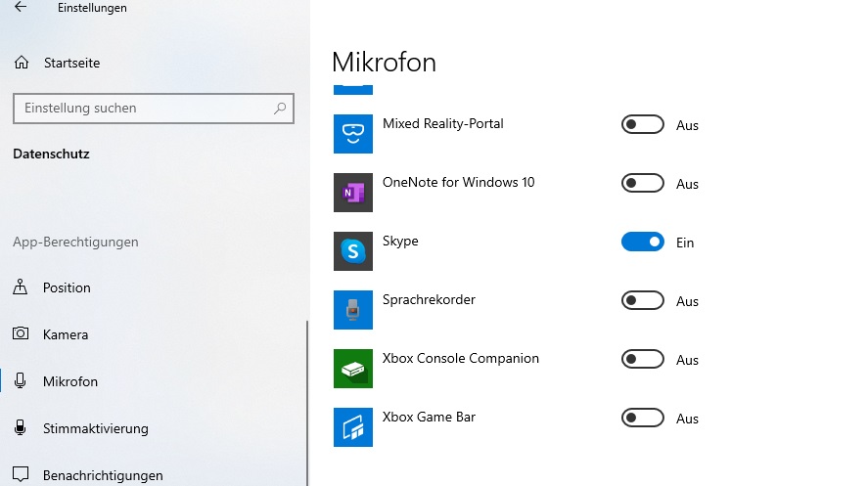The image size is (868, 486).
Task: Click the Datenschutz heading
Action: (52, 154)
